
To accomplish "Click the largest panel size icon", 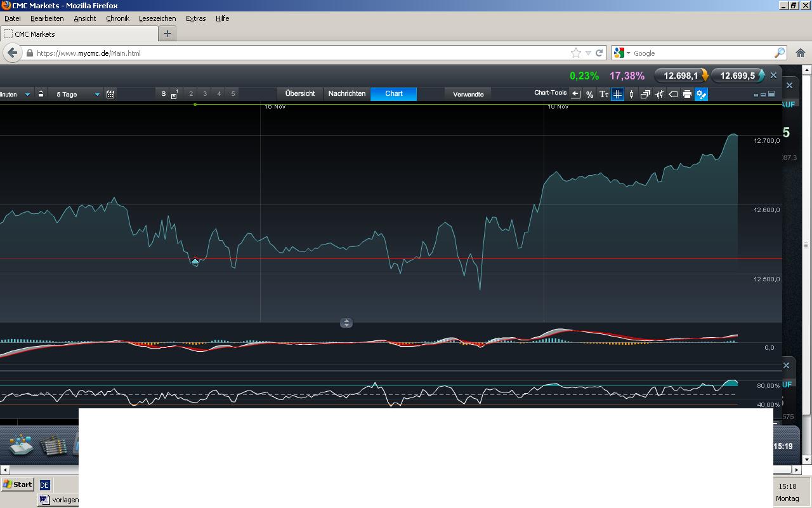I will (771, 94).
